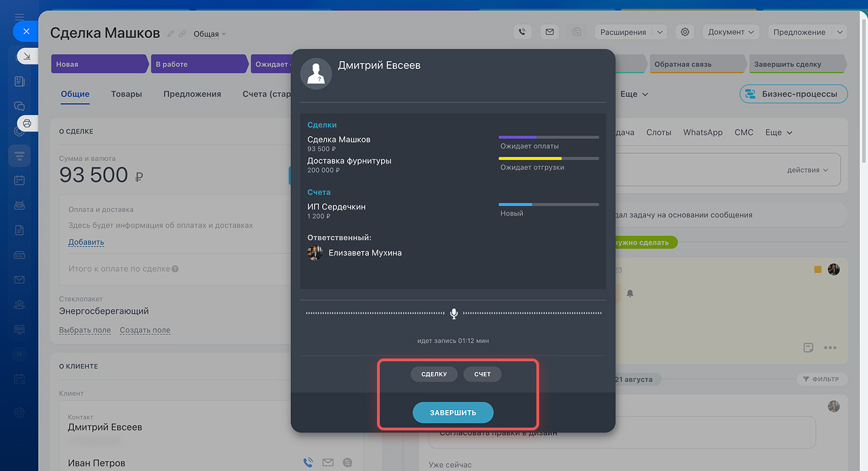Click the pencil icon next to deal title
Screen dimensions: 868x471
pos(171,34)
